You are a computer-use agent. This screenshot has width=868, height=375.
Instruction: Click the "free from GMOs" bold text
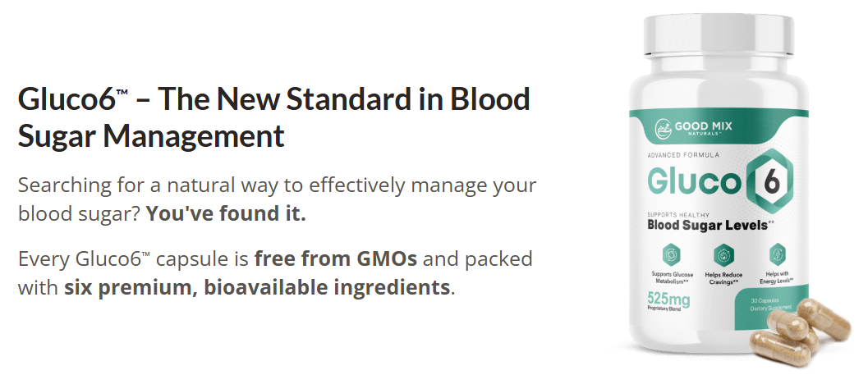pyautogui.click(x=336, y=259)
